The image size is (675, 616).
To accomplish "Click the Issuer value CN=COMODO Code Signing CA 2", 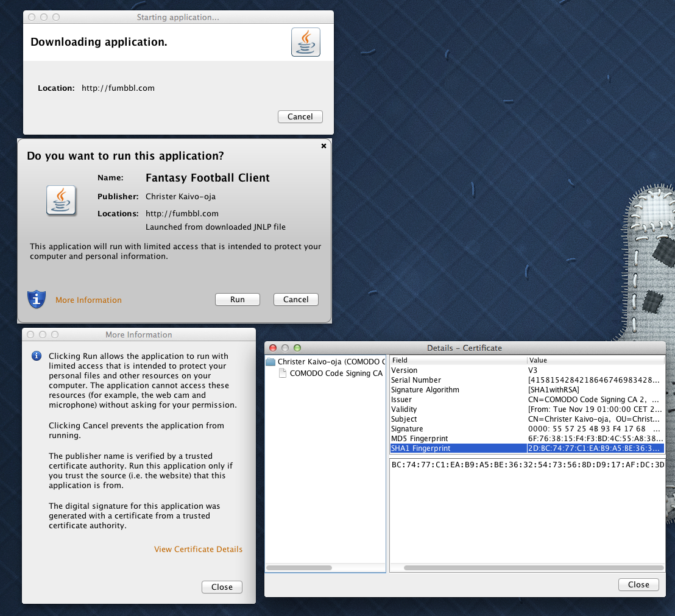I will tap(596, 400).
